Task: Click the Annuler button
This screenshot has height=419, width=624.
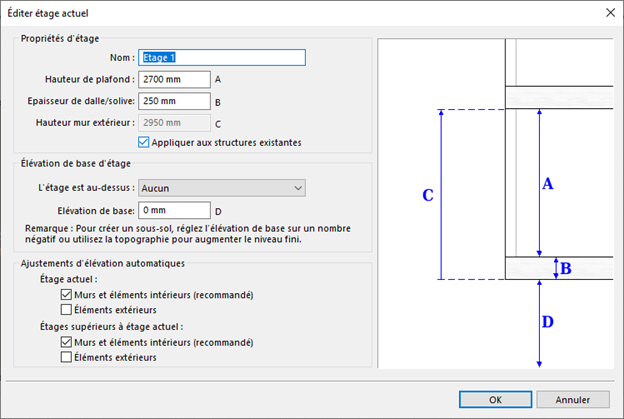Action: coord(573,400)
